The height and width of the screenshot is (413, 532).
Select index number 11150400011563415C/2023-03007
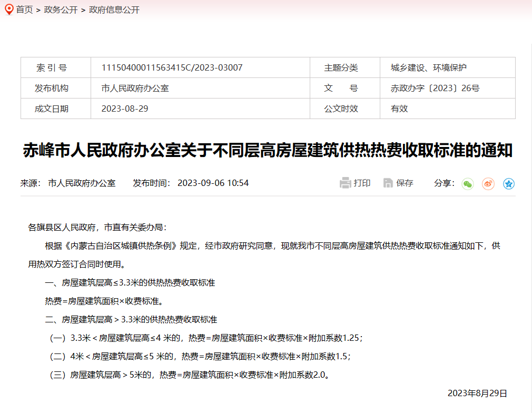172,67
